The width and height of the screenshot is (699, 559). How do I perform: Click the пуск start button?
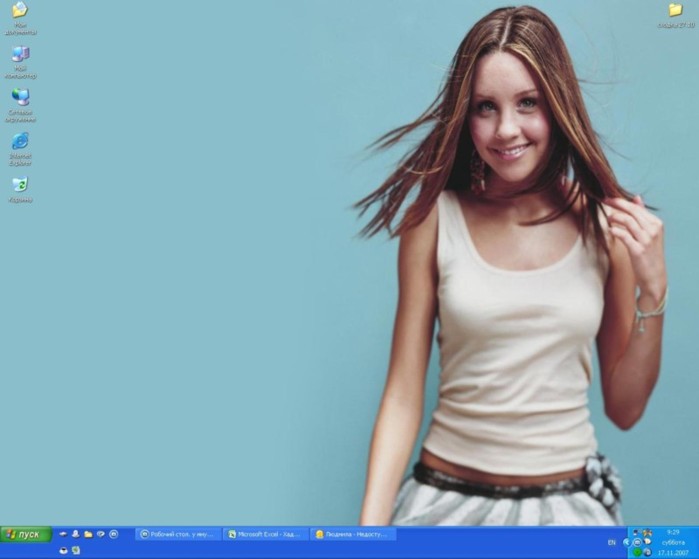tap(26, 534)
